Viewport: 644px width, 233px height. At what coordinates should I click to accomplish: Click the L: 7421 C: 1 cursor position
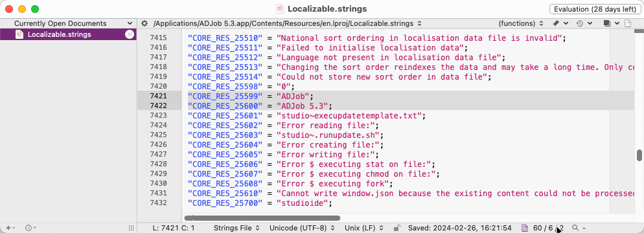[x=174, y=228]
